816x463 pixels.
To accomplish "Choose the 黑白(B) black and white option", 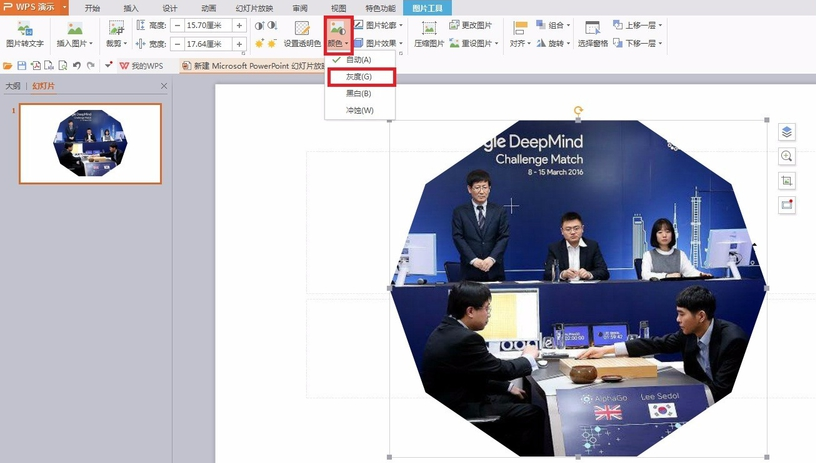I will pos(359,93).
